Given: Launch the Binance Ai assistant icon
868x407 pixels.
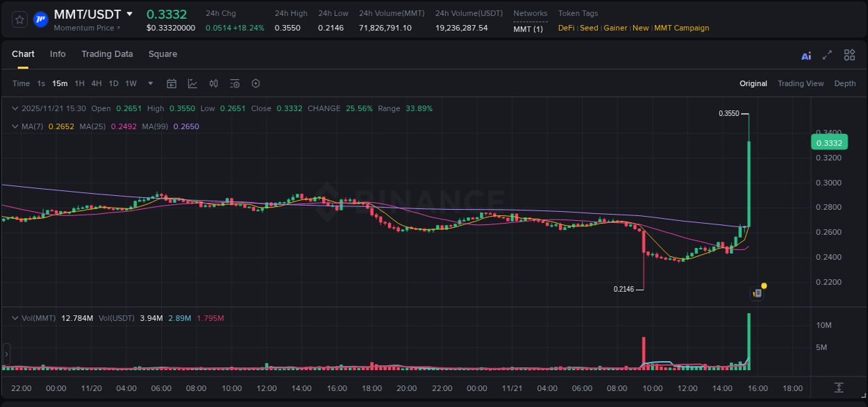Looking at the screenshot, I should click(x=806, y=55).
